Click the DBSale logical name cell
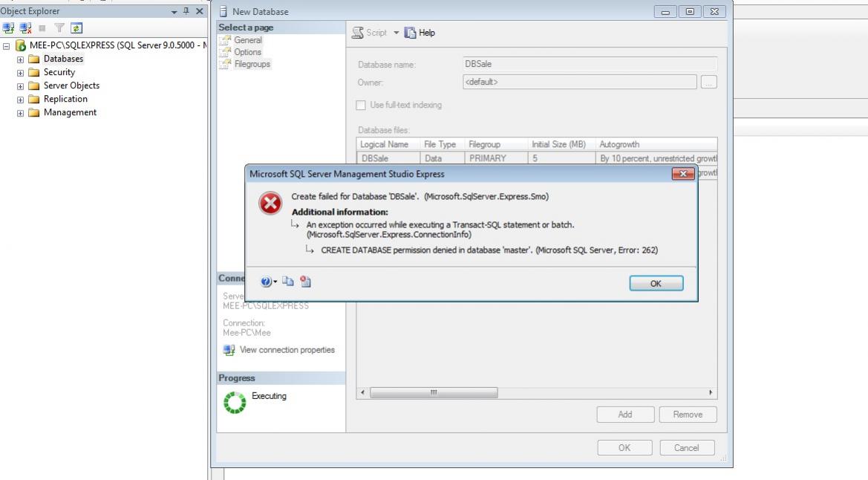Screen dimensions: 868x480 [x=388, y=158]
